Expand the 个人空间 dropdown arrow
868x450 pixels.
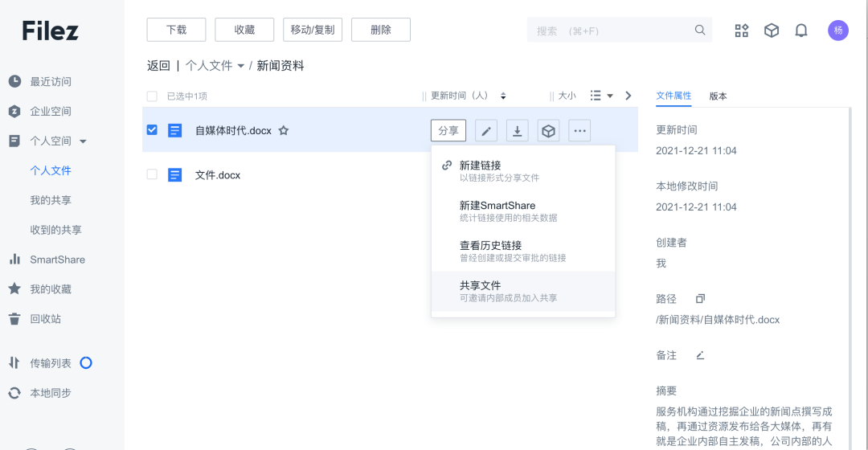click(x=83, y=141)
